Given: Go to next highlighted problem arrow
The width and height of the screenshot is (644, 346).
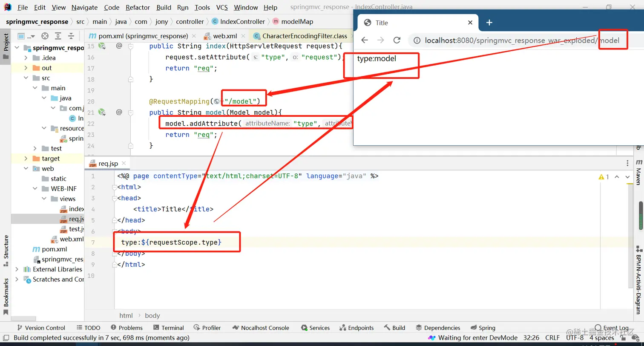Looking at the screenshot, I should coord(627,177).
